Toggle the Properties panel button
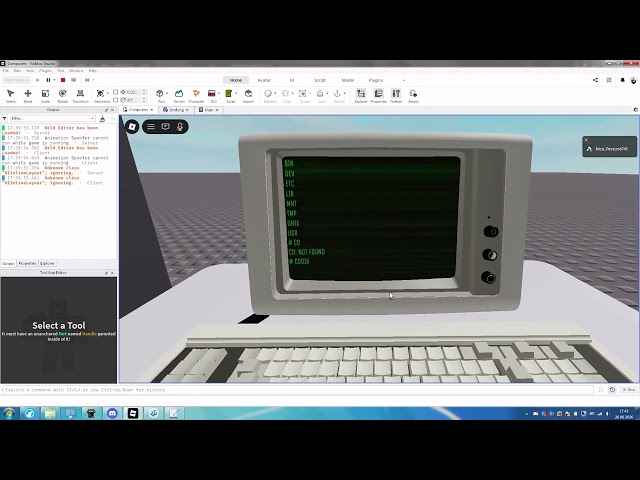Viewport: 640px width, 480px height. tap(378, 96)
